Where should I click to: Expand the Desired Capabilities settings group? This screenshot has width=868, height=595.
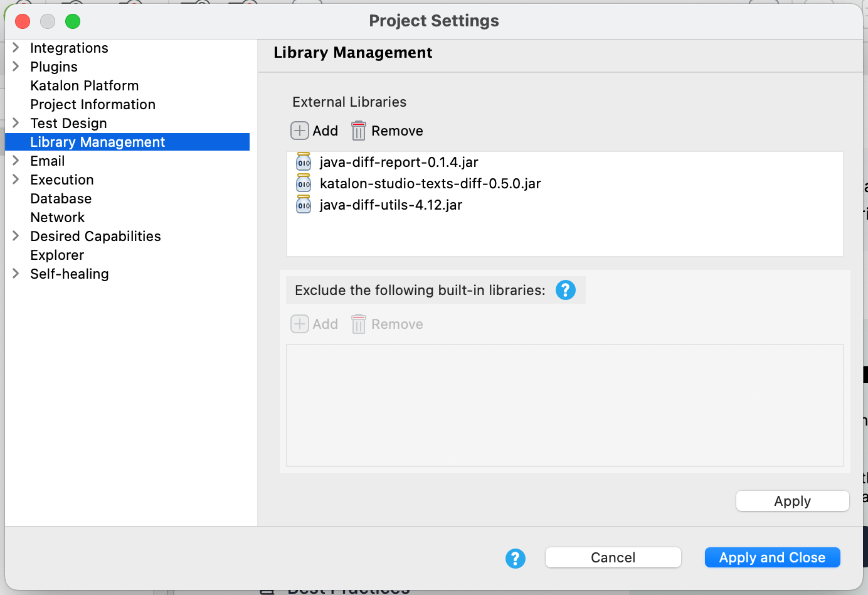[x=16, y=236]
